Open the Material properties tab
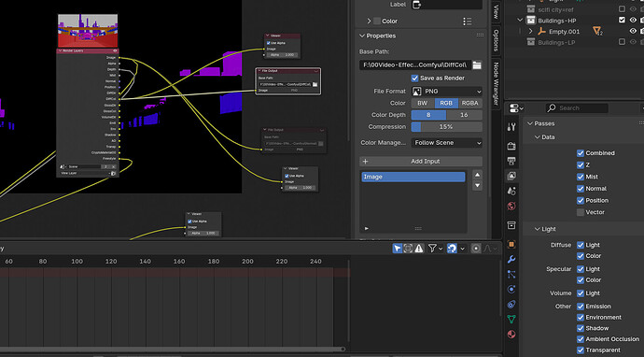The width and height of the screenshot is (644, 357). (x=511, y=334)
